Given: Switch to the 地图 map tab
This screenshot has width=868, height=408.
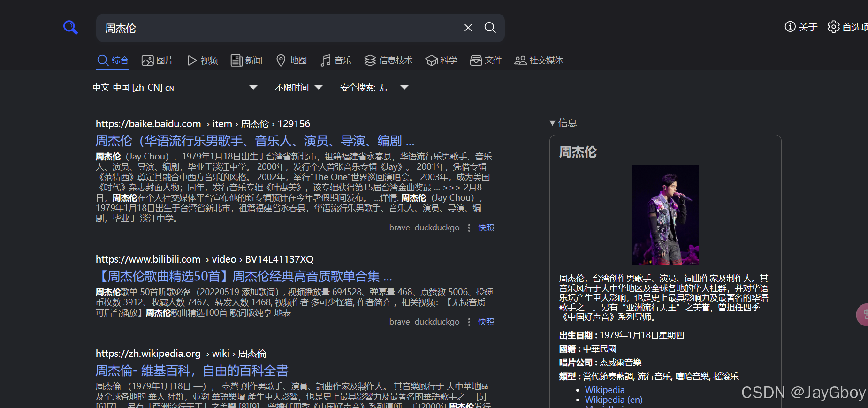Looking at the screenshot, I should pos(291,60).
